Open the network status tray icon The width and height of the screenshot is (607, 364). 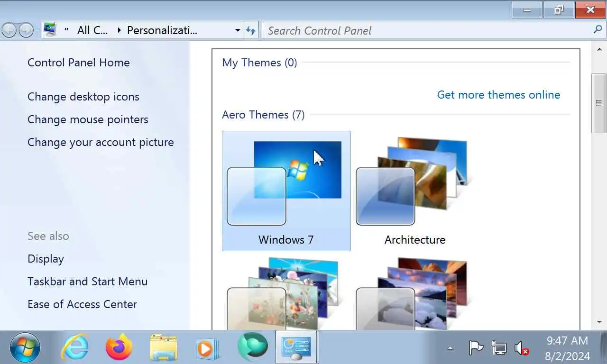499,348
